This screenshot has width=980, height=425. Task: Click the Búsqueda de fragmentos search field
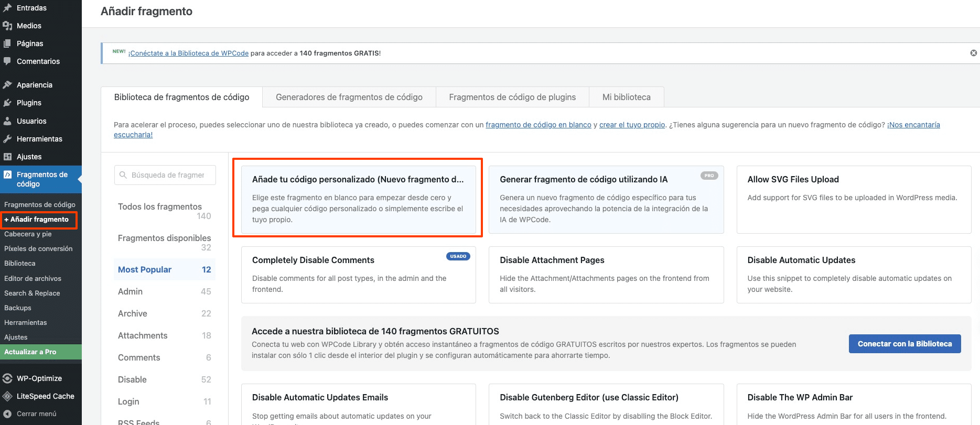click(x=165, y=175)
